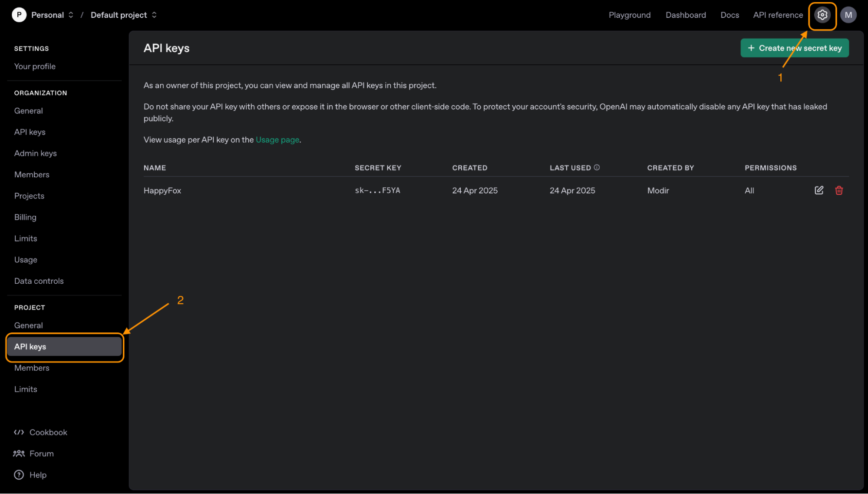Click the Cookbook code icon
Viewport: 868px width, 494px height.
click(19, 432)
